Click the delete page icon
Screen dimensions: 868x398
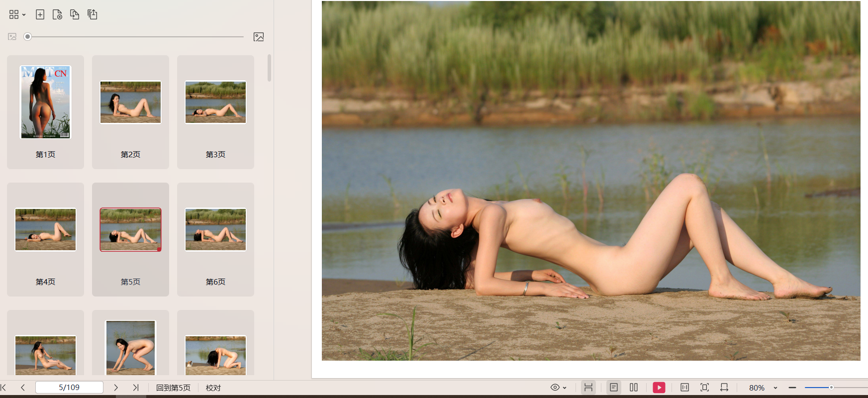57,14
